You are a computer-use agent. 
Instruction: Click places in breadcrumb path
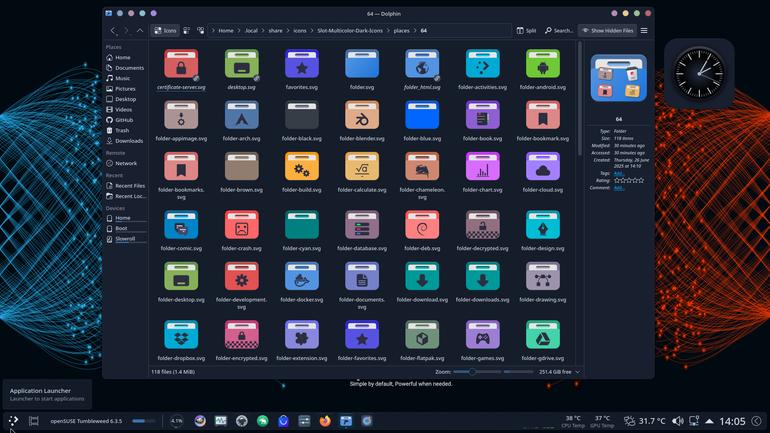click(x=401, y=30)
